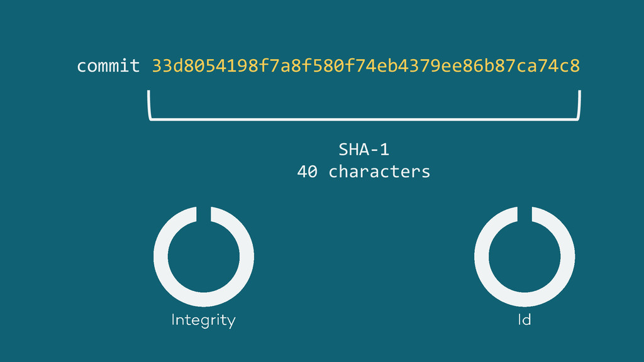
Task: Click the leading "33d8" of the hash
Action: (x=168, y=66)
